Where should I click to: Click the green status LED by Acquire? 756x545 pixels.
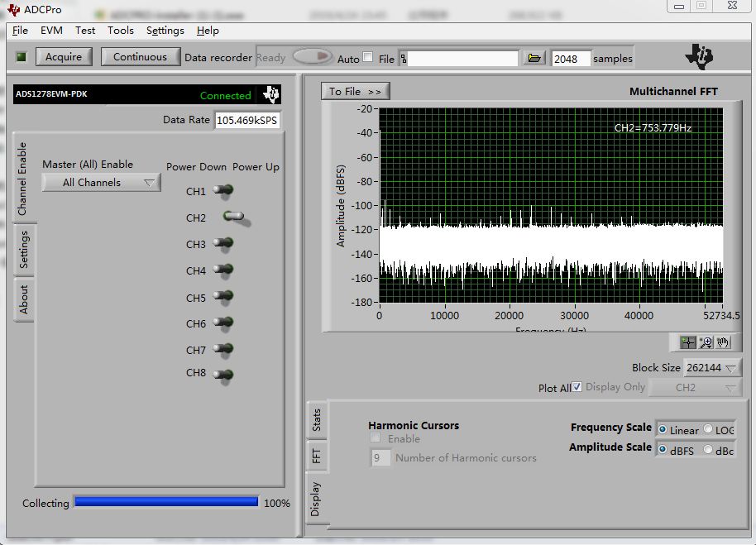tap(22, 57)
